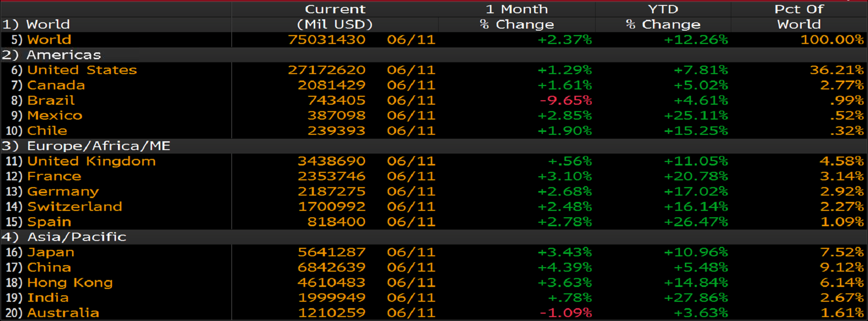The width and height of the screenshot is (868, 321).
Task: Select the Australia row
Action: coord(63,313)
